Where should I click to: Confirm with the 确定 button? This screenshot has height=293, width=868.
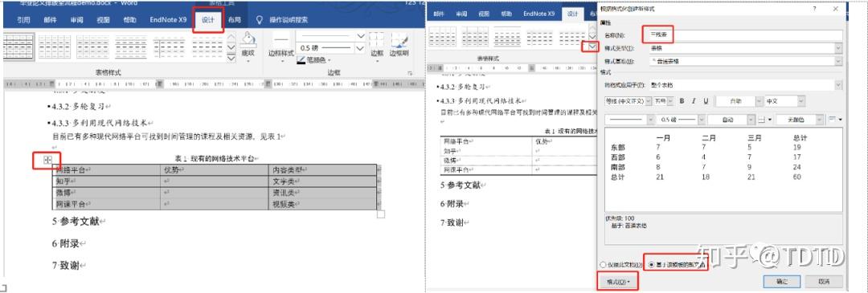click(x=782, y=281)
